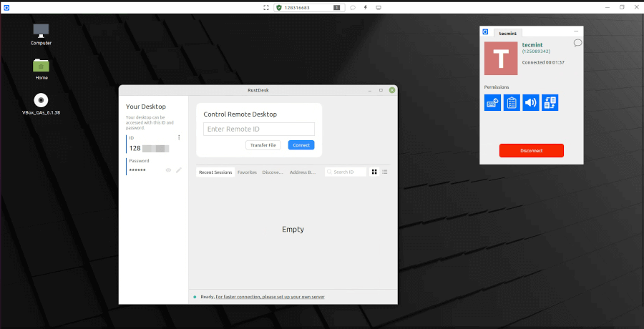Click the masked password ****** value
644x329 pixels.
point(137,170)
